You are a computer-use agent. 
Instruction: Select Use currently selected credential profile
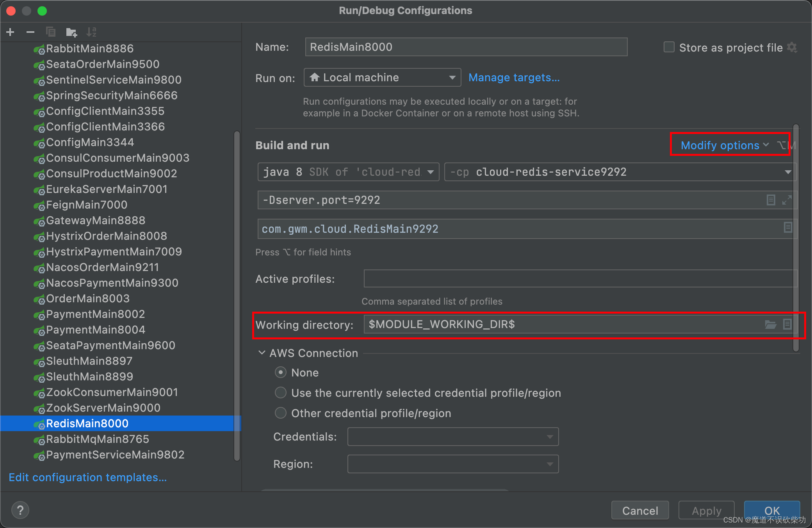click(281, 392)
